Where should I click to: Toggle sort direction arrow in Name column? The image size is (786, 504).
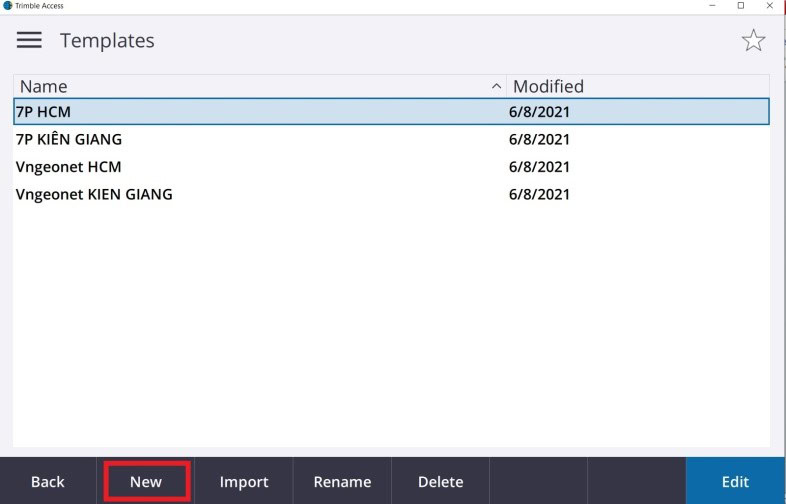(x=496, y=86)
